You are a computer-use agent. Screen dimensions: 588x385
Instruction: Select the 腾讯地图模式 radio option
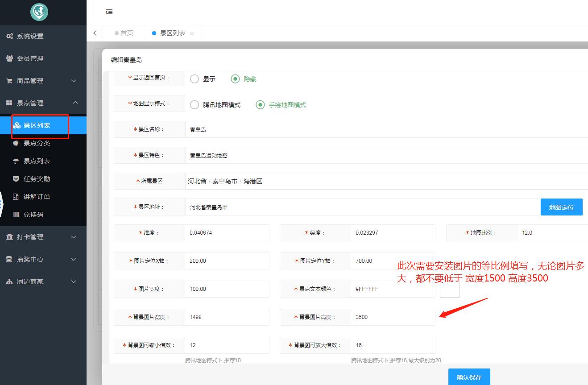tap(195, 105)
